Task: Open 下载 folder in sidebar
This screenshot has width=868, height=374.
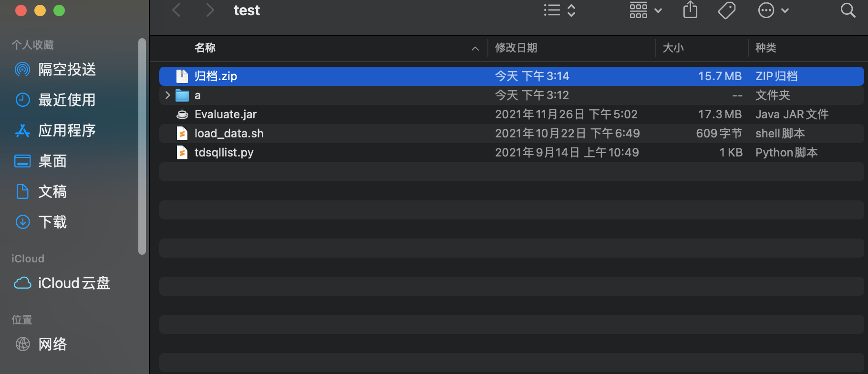Action: (52, 222)
